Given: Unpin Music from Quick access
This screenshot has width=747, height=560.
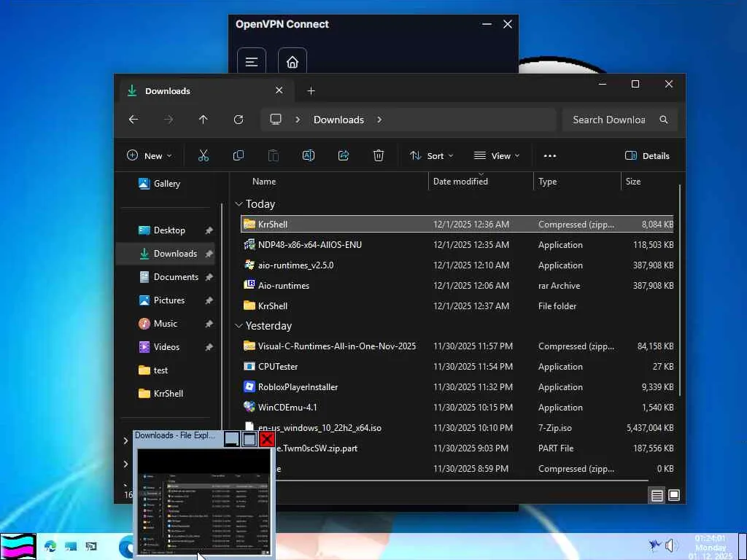Looking at the screenshot, I should click(209, 324).
